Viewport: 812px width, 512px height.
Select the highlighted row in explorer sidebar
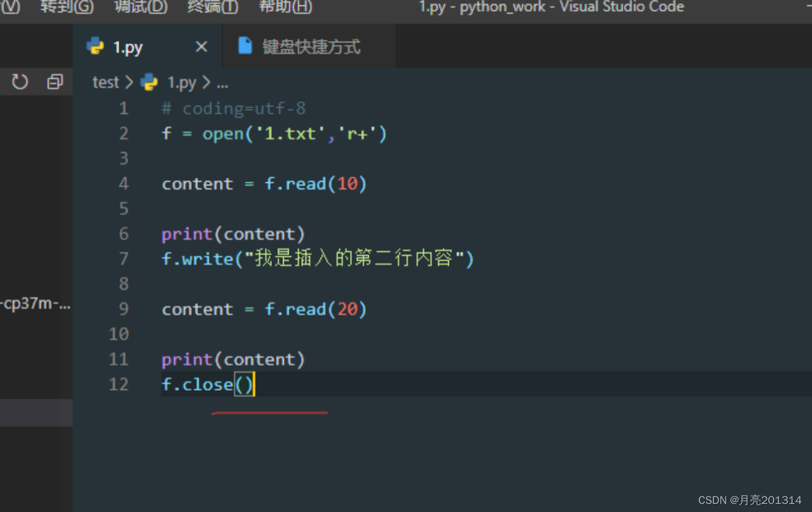click(x=36, y=413)
